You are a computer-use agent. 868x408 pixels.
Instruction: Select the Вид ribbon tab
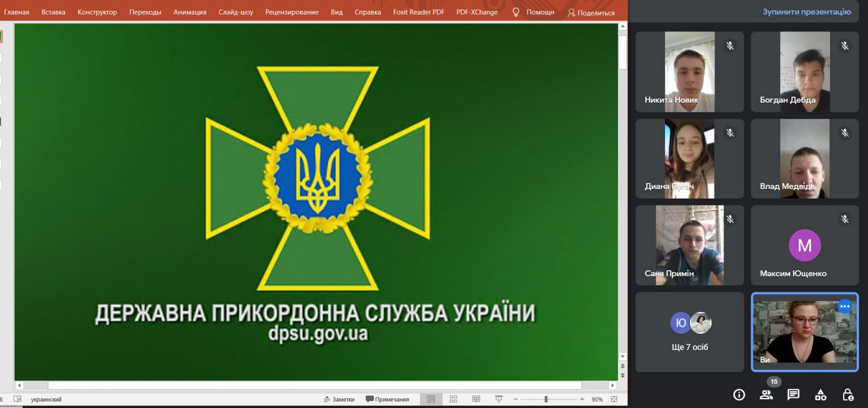tap(337, 12)
